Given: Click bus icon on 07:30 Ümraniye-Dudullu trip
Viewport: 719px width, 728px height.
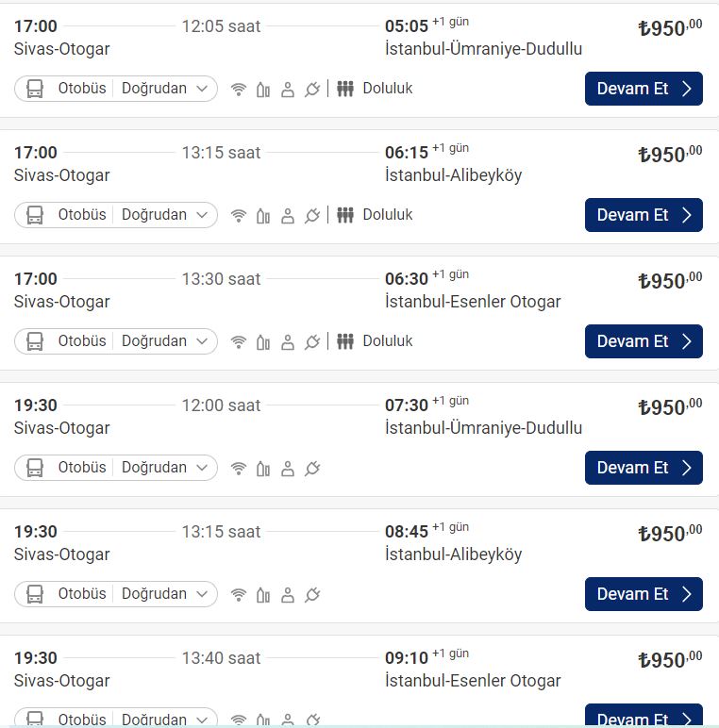Looking at the screenshot, I should pyautogui.click(x=35, y=468).
